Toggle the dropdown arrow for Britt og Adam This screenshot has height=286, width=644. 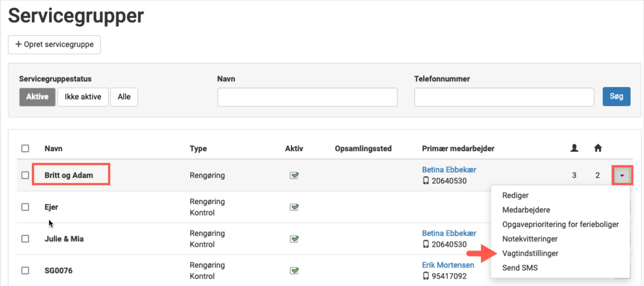coord(622,175)
